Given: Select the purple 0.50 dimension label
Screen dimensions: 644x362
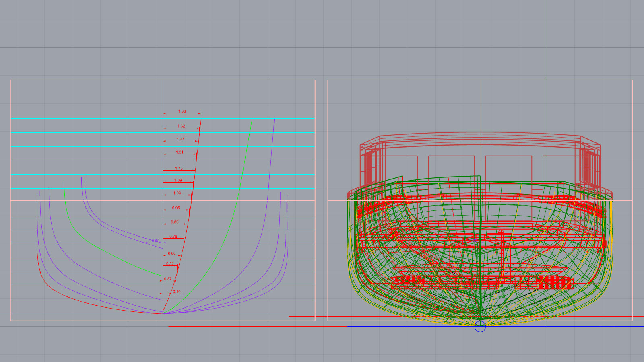Looking at the screenshot, I should click(156, 241).
